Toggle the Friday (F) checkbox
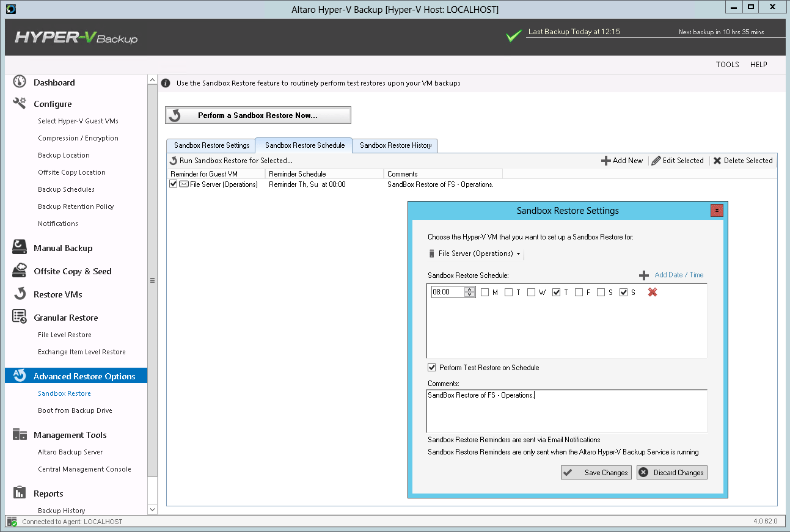790x532 pixels. coord(579,293)
